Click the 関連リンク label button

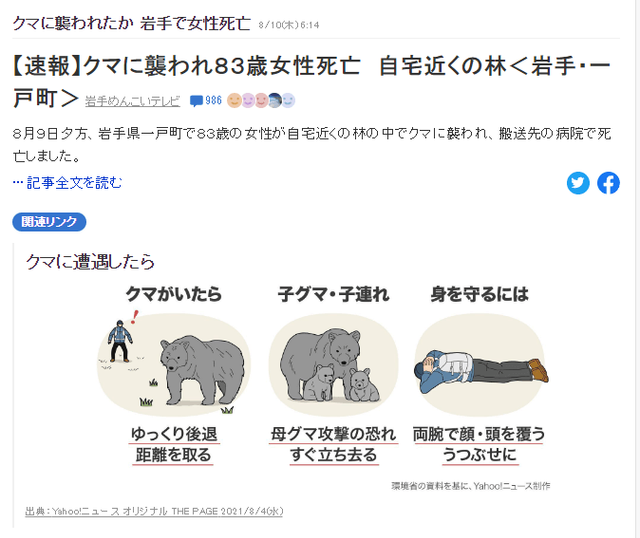click(x=49, y=222)
